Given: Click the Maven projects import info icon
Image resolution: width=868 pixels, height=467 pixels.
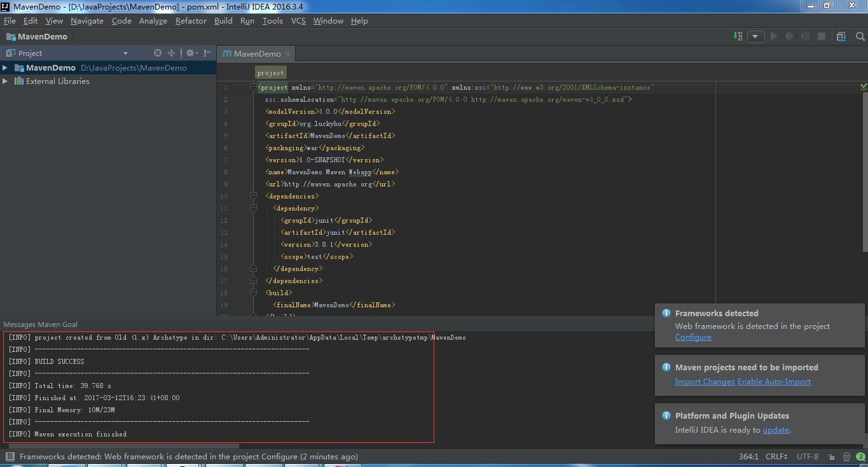Looking at the screenshot, I should [x=666, y=367].
